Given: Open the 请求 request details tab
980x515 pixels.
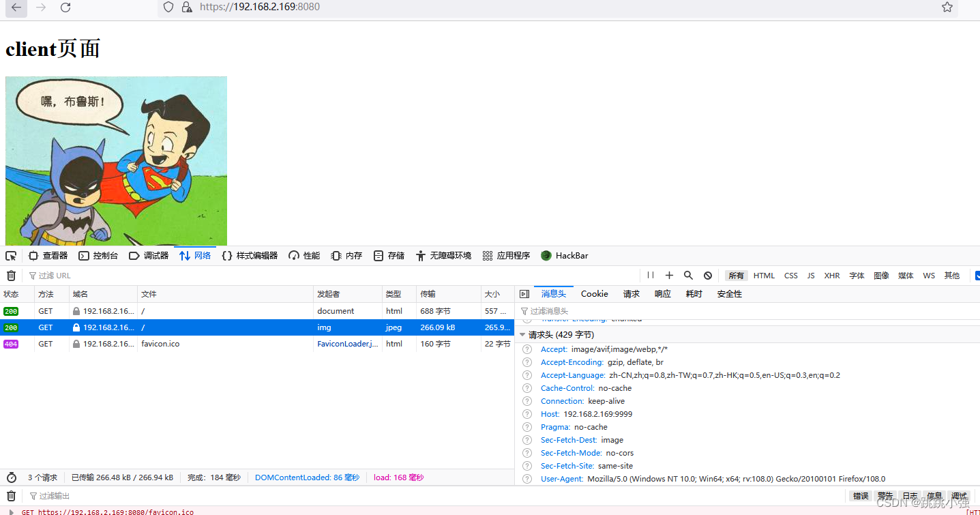Looking at the screenshot, I should [632, 294].
